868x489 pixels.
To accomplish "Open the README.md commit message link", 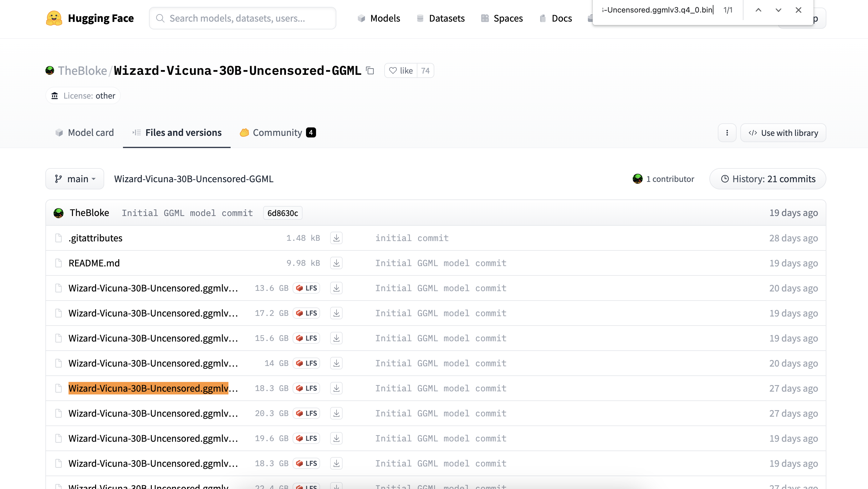I will 441,263.
